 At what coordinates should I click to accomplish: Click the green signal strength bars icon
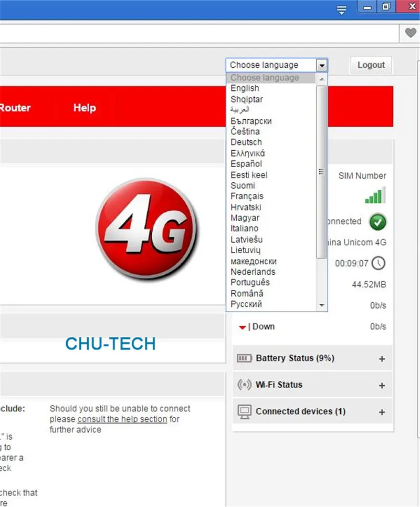(x=375, y=194)
